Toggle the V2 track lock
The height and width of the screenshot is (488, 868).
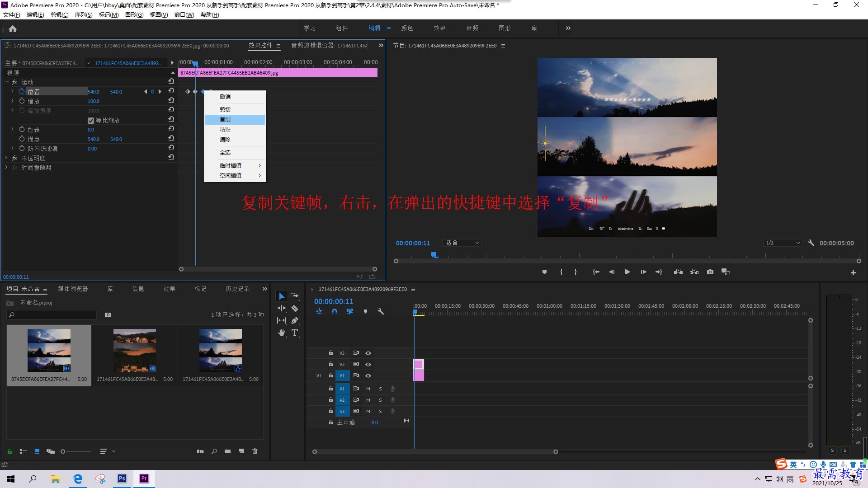330,364
